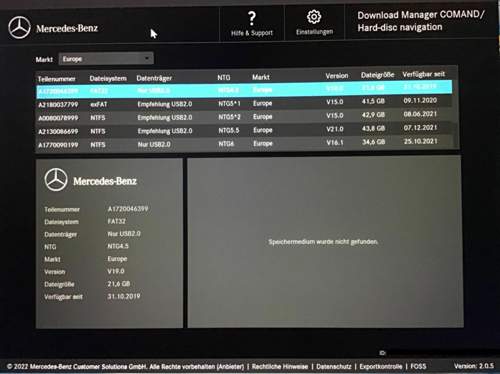
Task: Click Markt column header in table
Action: 261,77
